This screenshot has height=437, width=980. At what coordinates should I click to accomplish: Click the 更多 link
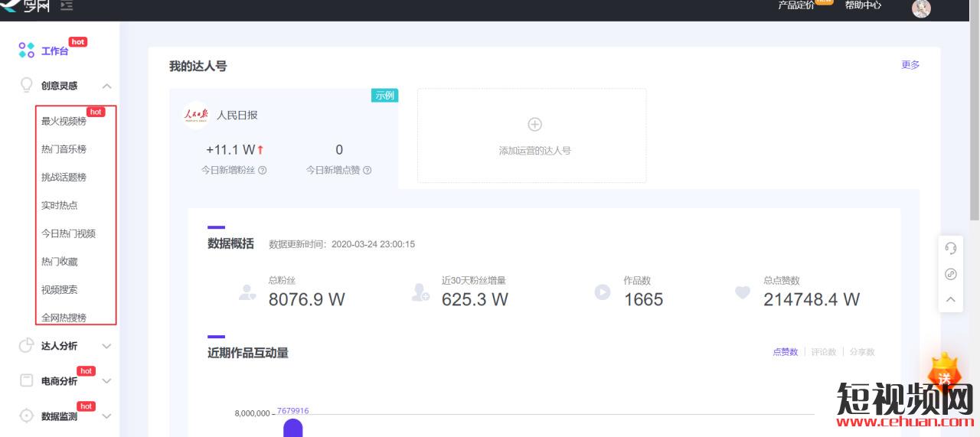point(910,65)
